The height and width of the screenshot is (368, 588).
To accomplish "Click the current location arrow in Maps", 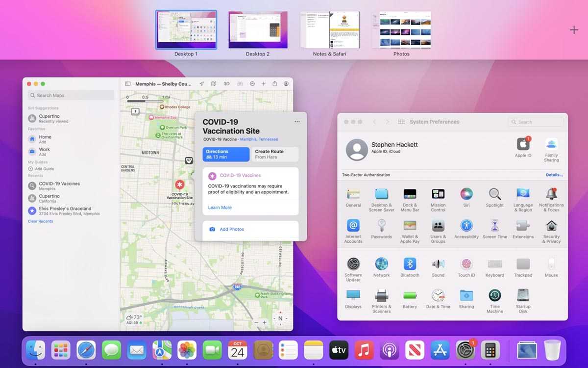I will [x=201, y=84].
